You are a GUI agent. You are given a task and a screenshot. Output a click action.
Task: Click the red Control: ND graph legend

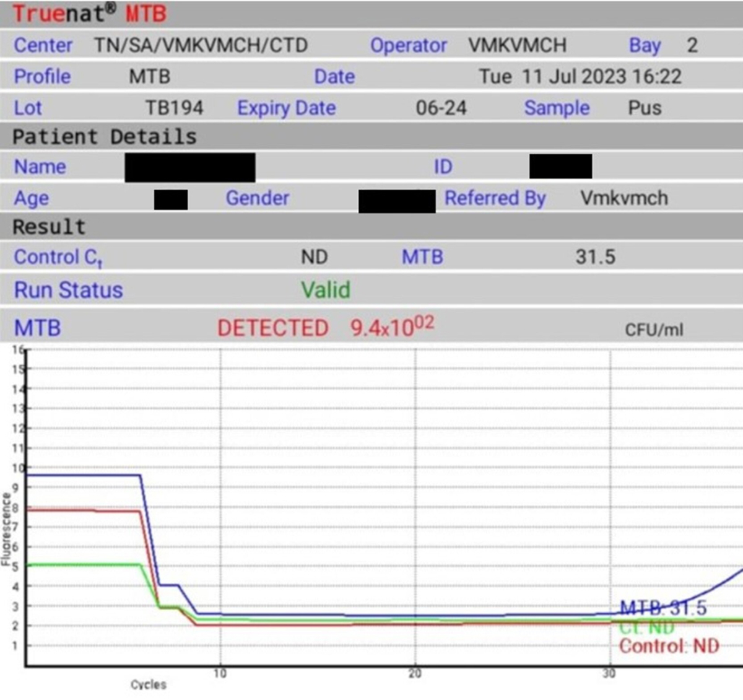[669, 647]
